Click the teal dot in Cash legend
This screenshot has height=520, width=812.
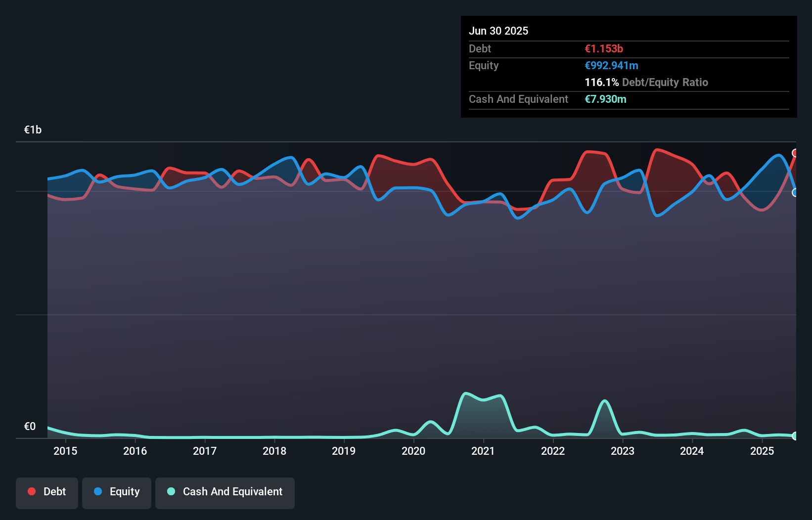171,491
